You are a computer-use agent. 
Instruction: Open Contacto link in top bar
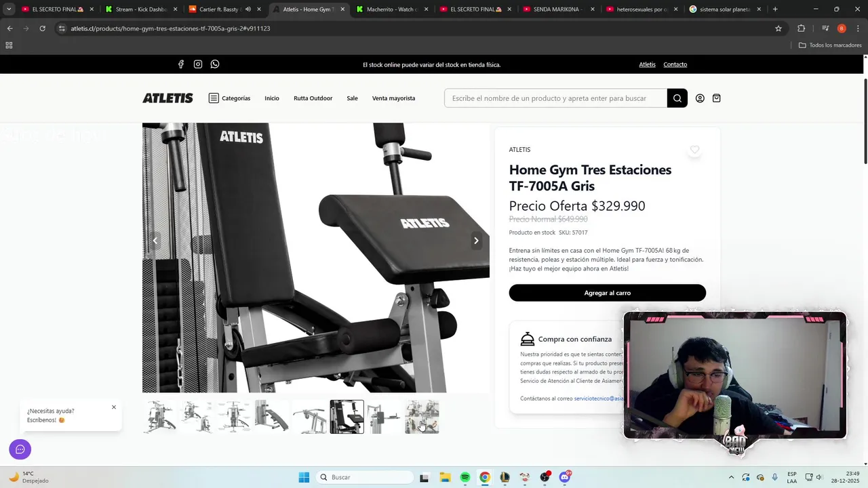(x=675, y=64)
